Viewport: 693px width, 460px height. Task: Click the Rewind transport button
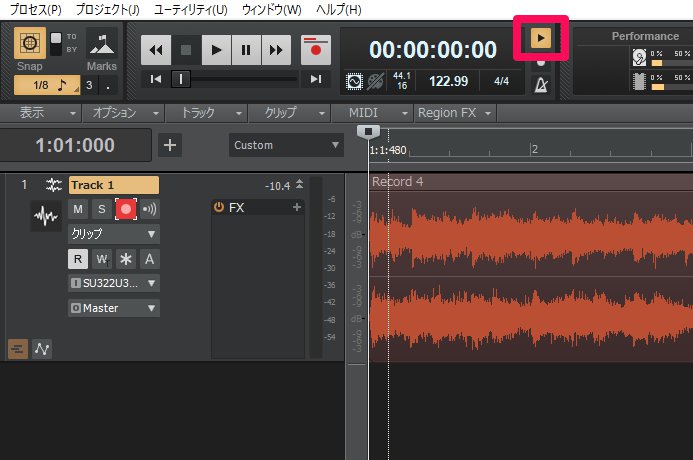coord(155,48)
